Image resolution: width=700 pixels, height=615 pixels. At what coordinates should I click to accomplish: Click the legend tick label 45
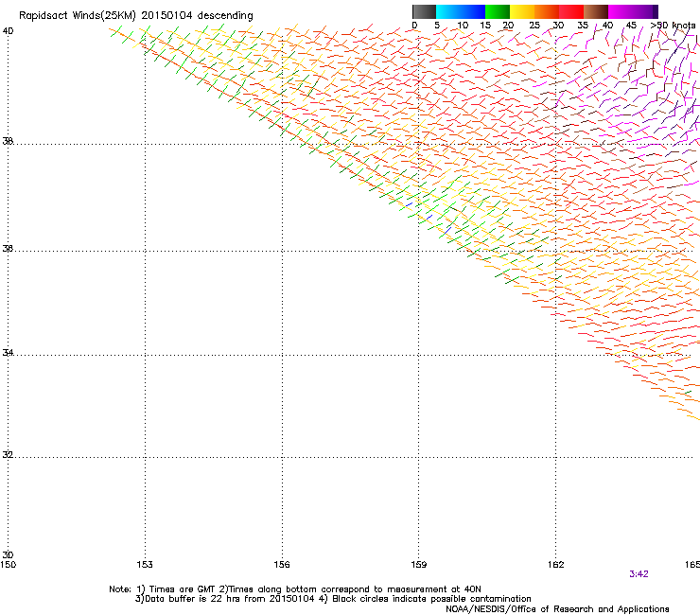click(x=631, y=26)
